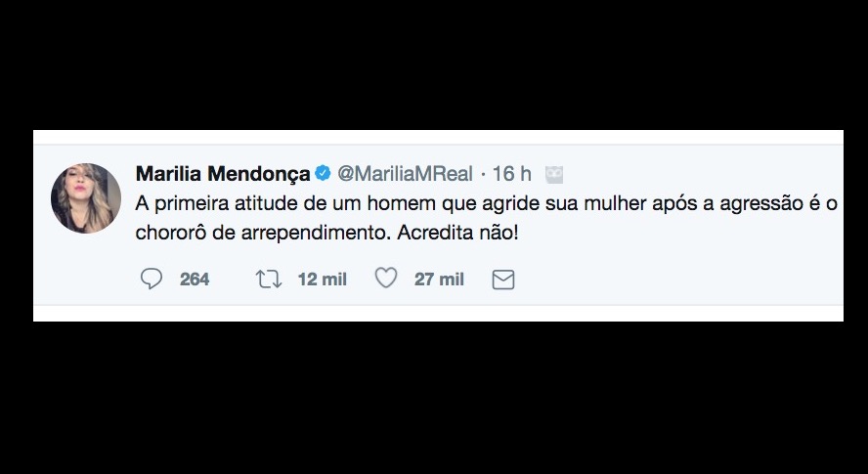Send tweet via the envelope icon
This screenshot has width=868, height=474.
click(x=502, y=280)
